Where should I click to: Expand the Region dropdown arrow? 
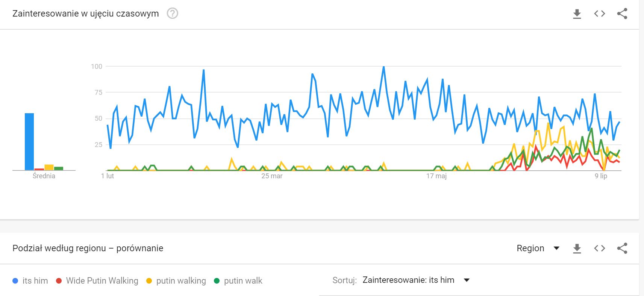pos(557,248)
